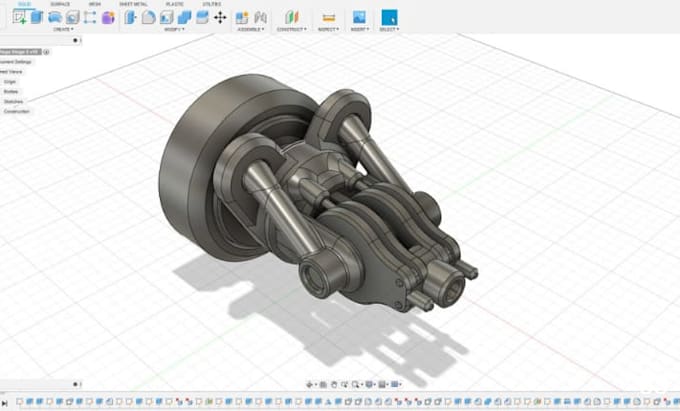Viewport: 680px width, 411px height.
Task: Click the Inspect measure icon
Action: pos(329,18)
